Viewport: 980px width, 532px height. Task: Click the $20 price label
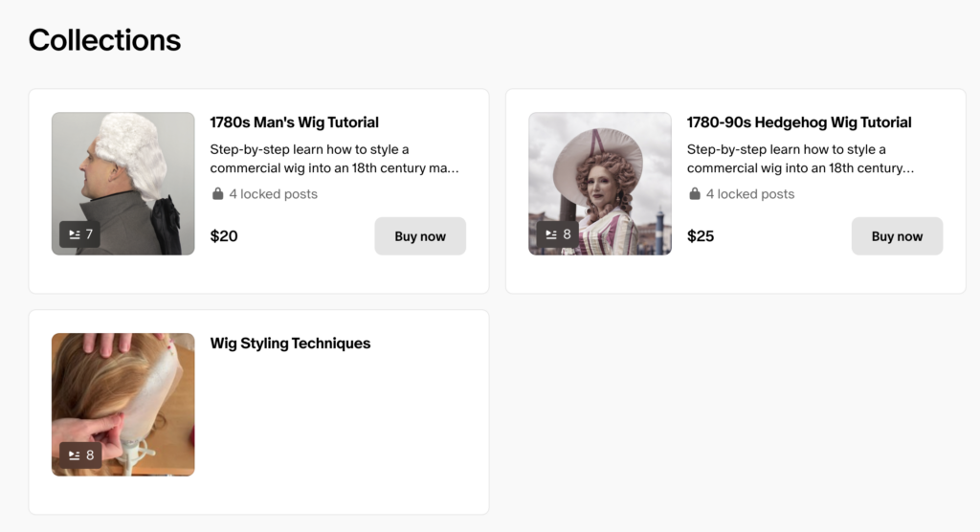pos(224,236)
